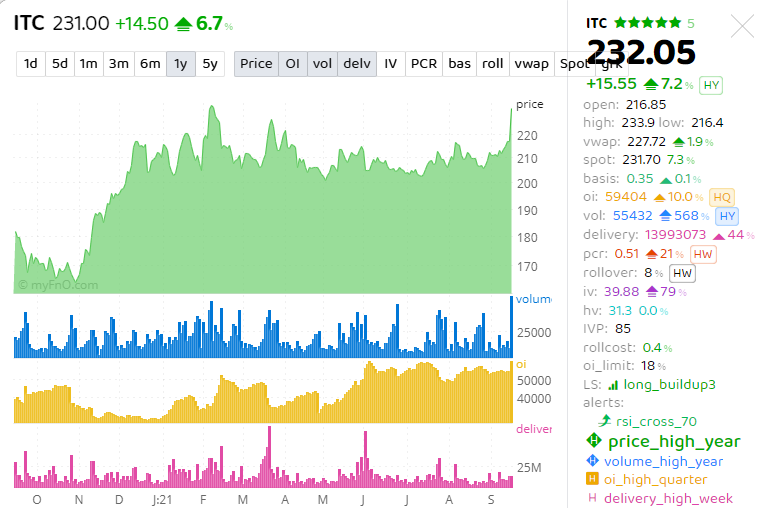
Task: Choose the 6m time range
Action: [150, 64]
